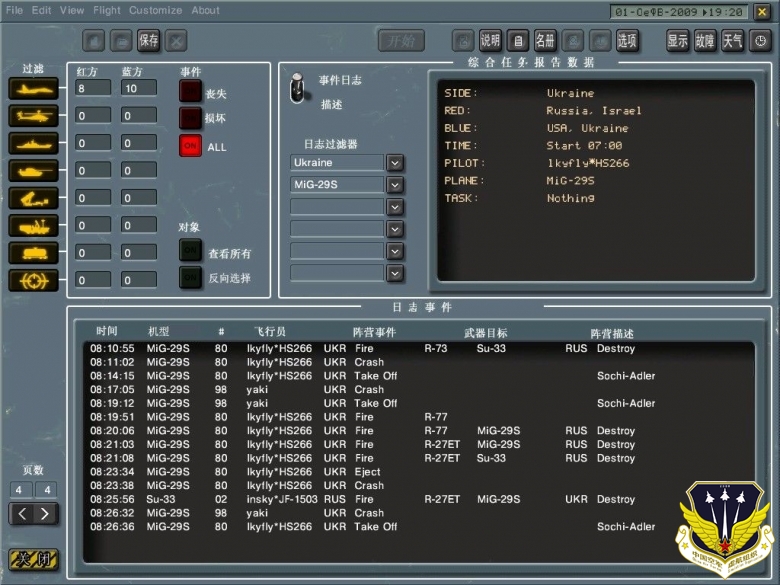The height and width of the screenshot is (585, 780).
Task: Select the radar vehicle filter icon
Action: [33, 226]
